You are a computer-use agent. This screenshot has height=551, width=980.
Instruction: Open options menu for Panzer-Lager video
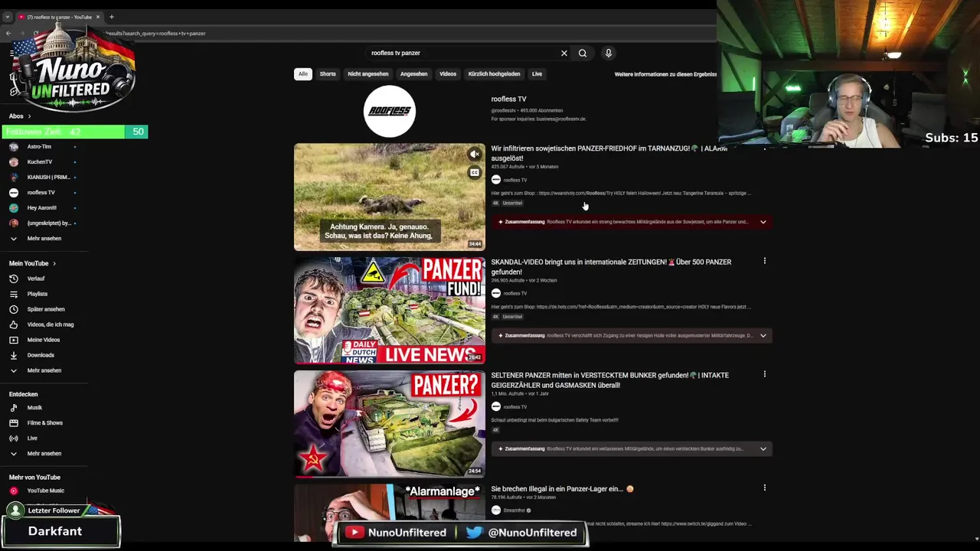tap(764, 487)
